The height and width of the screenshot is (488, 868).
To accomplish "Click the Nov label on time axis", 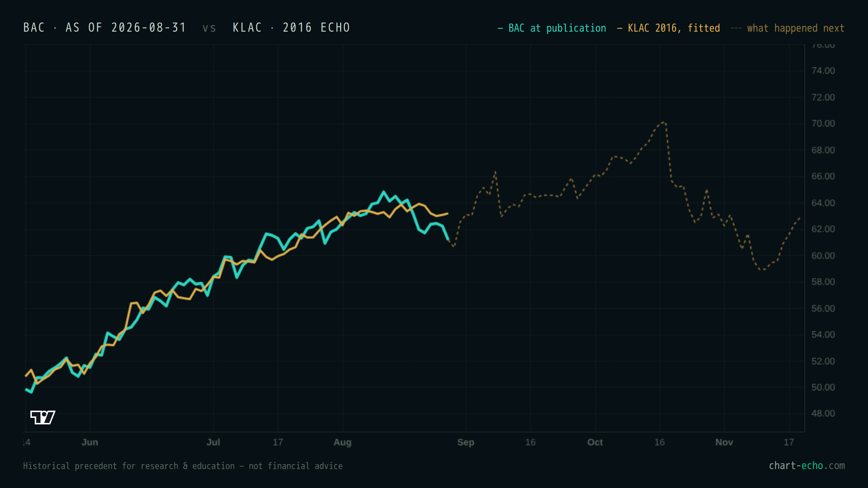I will [724, 442].
